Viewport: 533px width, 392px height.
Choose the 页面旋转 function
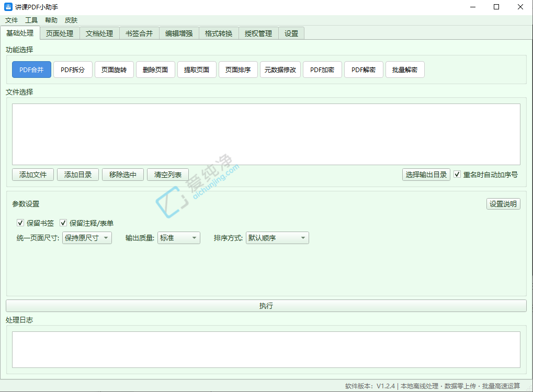(x=114, y=70)
